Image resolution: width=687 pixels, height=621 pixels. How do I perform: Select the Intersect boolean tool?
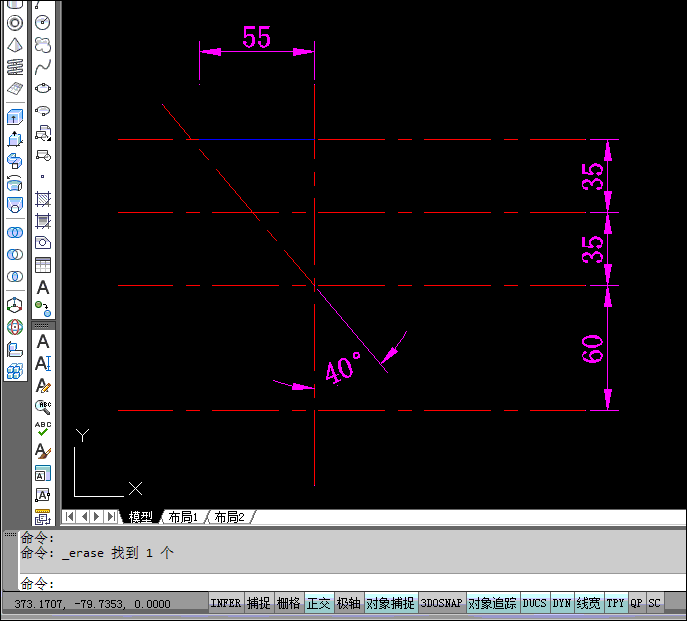pyautogui.click(x=15, y=277)
